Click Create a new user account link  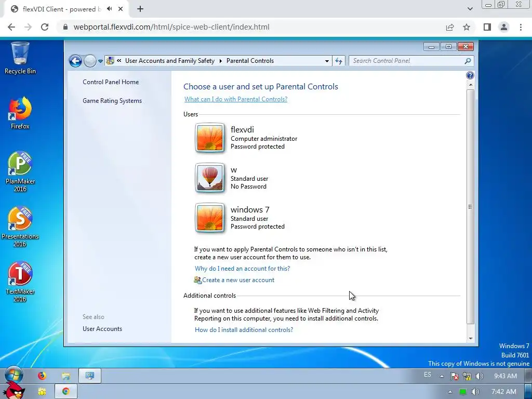(x=238, y=280)
